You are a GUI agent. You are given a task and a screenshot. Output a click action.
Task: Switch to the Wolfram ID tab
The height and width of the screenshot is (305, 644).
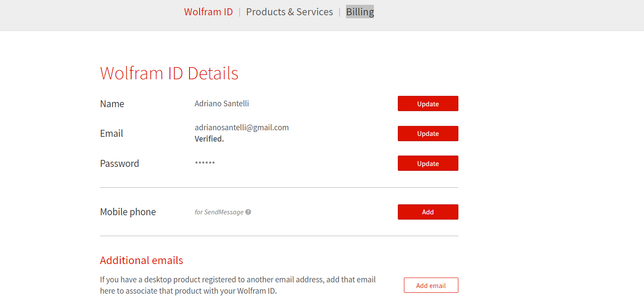pos(208,12)
